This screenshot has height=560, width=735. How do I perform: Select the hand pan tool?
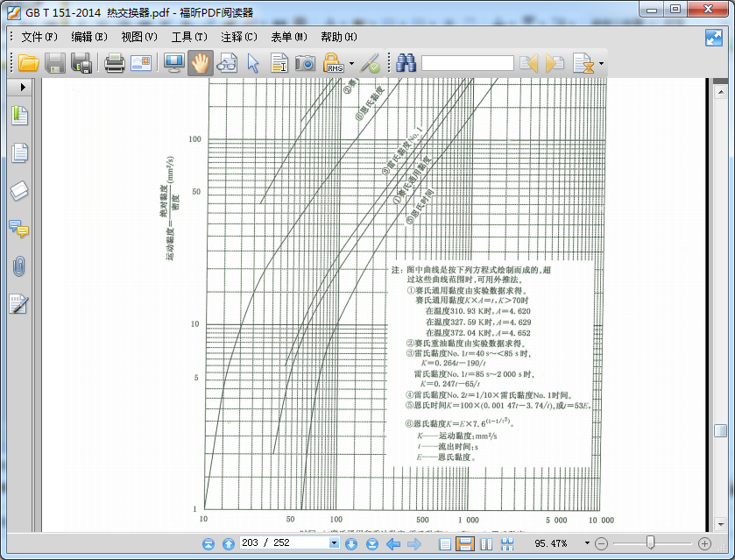pyautogui.click(x=200, y=63)
